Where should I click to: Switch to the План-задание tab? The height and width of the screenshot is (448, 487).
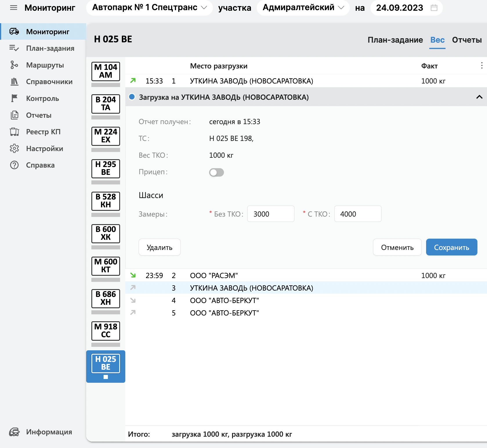[395, 40]
